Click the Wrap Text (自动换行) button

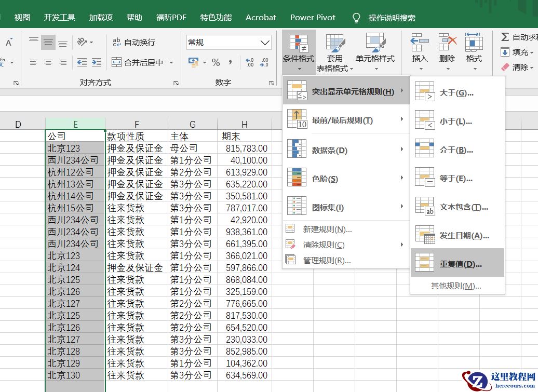[x=134, y=42]
